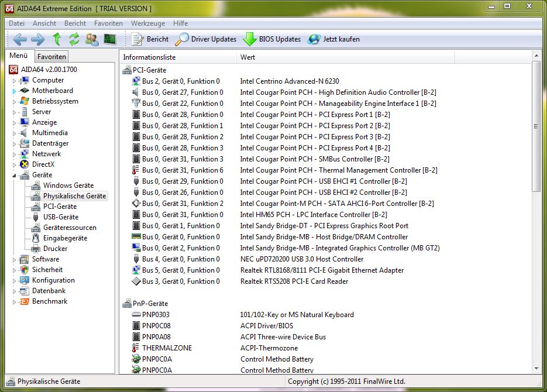The width and height of the screenshot is (547, 392).
Task: Click card reader icon of Bus 3 row
Action: pyautogui.click(x=136, y=281)
